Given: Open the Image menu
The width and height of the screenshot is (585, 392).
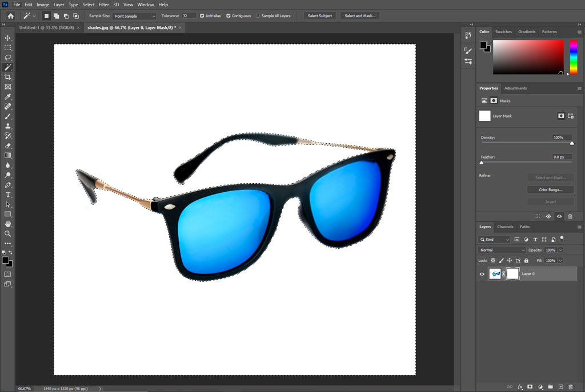Looking at the screenshot, I should click(x=43, y=5).
